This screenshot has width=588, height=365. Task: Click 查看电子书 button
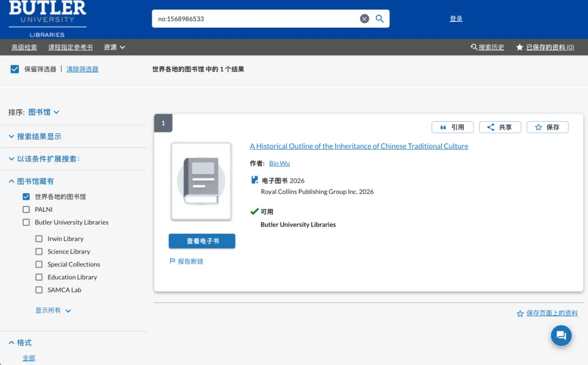[202, 241]
